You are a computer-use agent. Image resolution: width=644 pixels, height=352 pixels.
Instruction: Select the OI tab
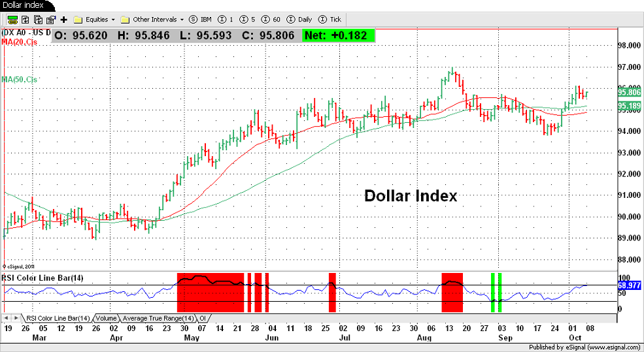(x=203, y=318)
